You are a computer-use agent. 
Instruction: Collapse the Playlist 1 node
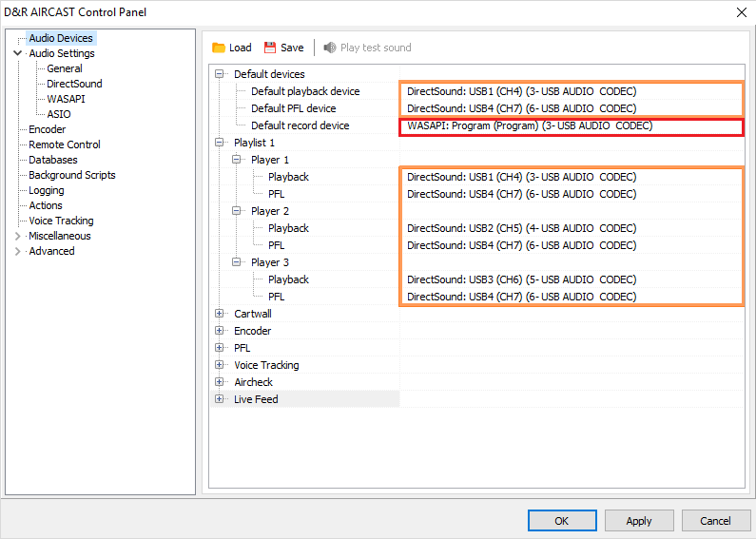pos(220,143)
